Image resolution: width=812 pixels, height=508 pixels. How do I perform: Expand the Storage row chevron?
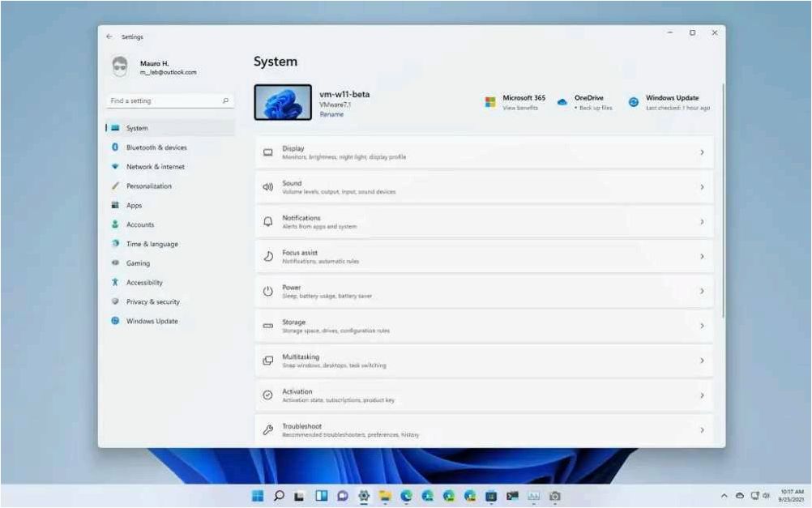(702, 326)
